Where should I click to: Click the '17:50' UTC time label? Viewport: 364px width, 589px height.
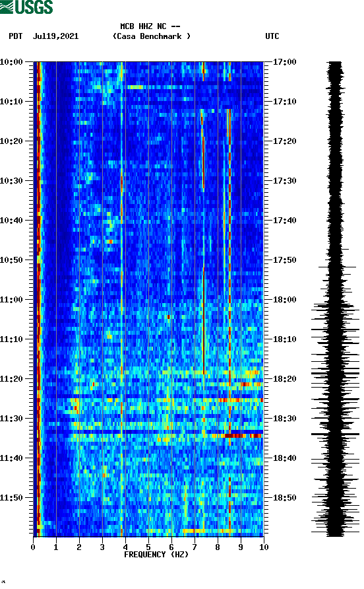[x=284, y=260]
